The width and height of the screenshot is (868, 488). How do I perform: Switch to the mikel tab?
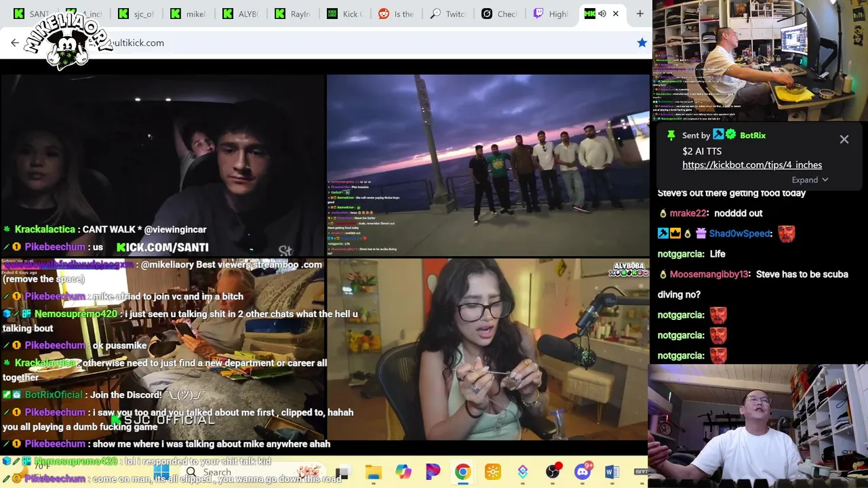[189, 14]
